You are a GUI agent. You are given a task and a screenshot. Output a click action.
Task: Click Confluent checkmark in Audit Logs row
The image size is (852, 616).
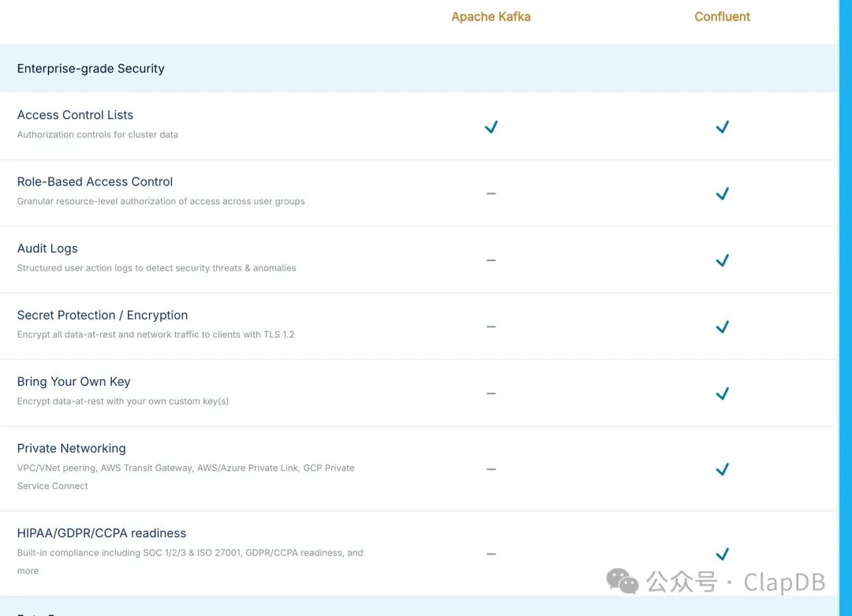click(722, 260)
